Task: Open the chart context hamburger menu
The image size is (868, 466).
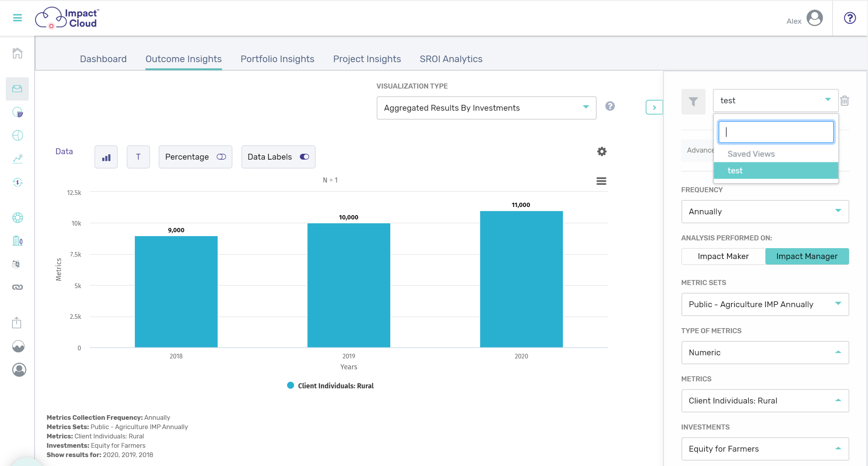Action: tap(601, 181)
